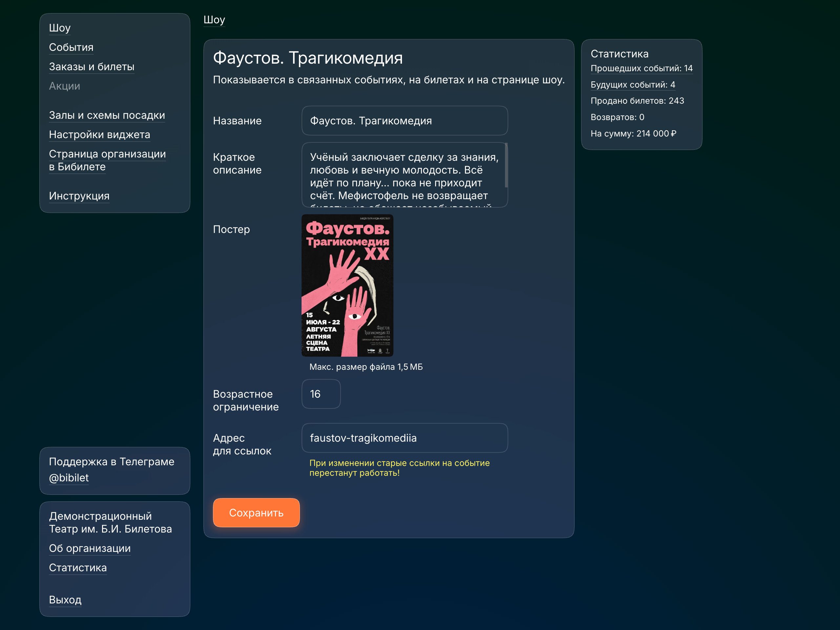Click the description textarea scrollbar
Screen dimensions: 840x630
[x=506, y=166]
